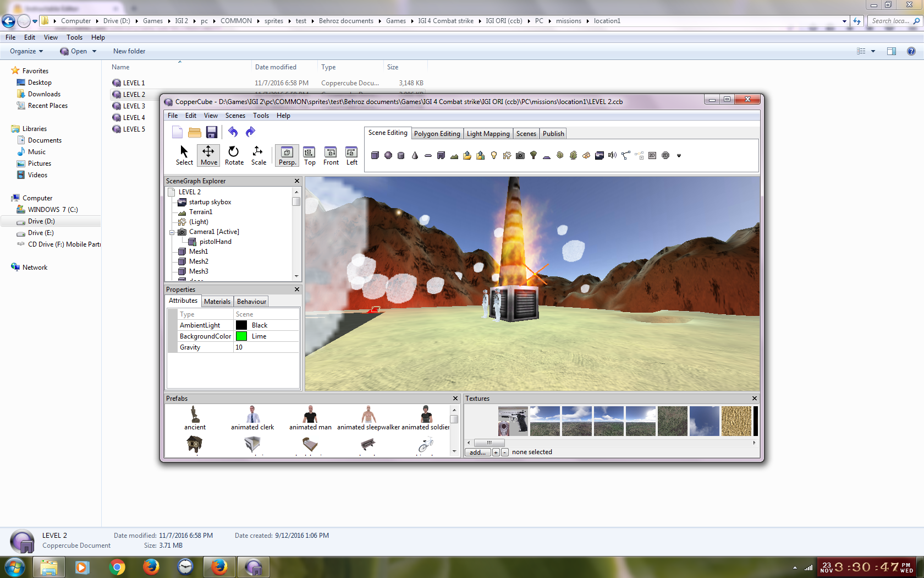This screenshot has height=578, width=924.
Task: Open the scene toolbar overflow dropdown arrow
Action: pyautogui.click(x=679, y=156)
